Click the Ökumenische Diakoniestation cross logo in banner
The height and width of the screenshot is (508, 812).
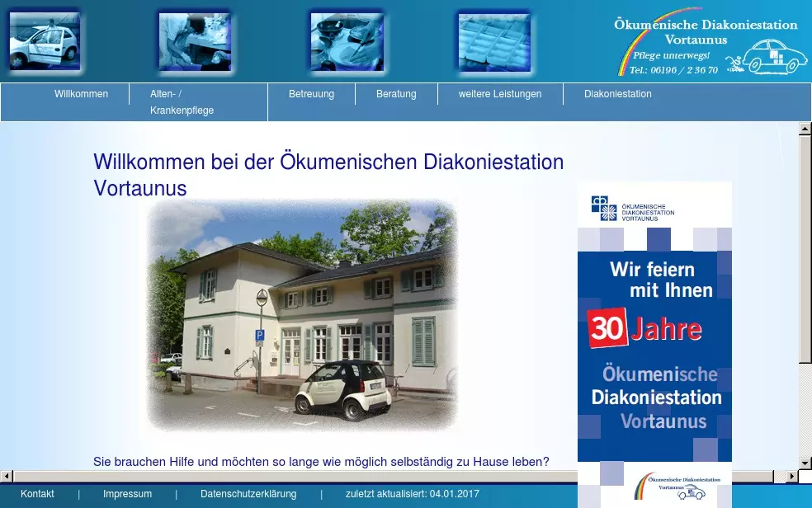coord(604,209)
